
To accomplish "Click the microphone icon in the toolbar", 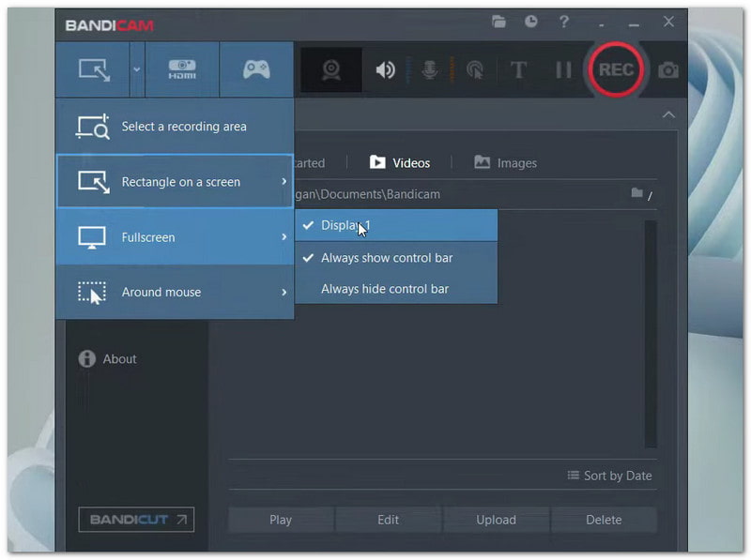I will (429, 69).
